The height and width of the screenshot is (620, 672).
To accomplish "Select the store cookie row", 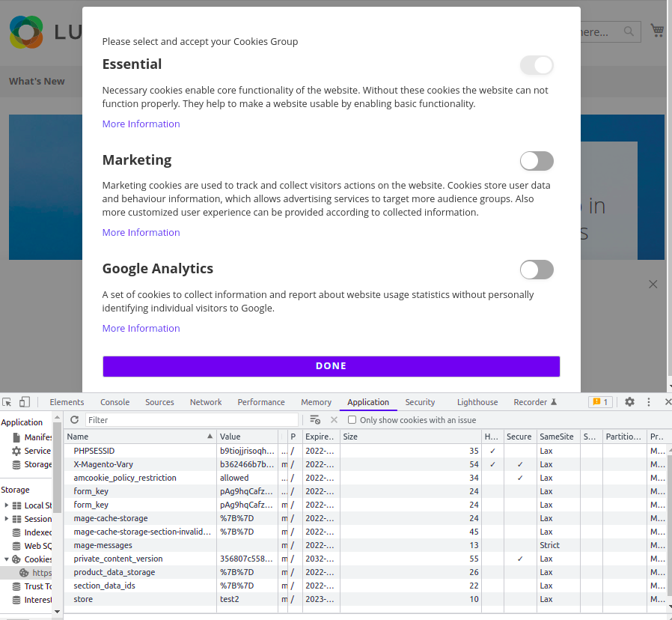I will tap(366, 599).
